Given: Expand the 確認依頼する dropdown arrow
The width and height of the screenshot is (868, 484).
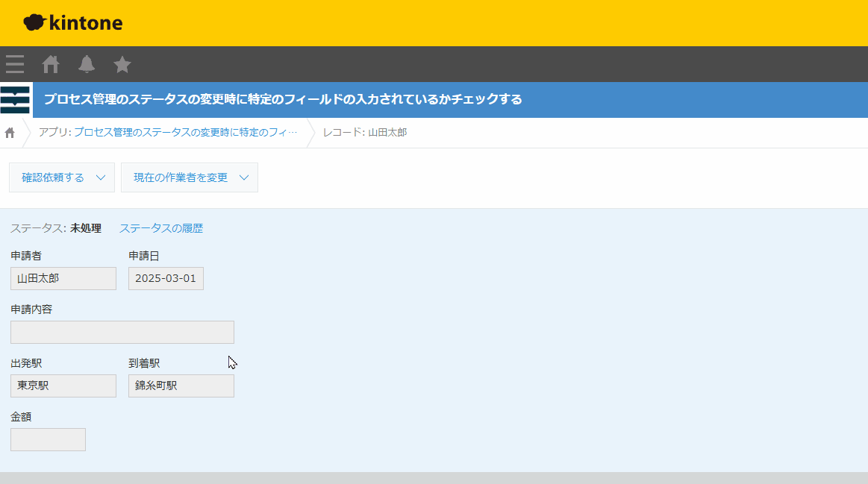Looking at the screenshot, I should [102, 177].
